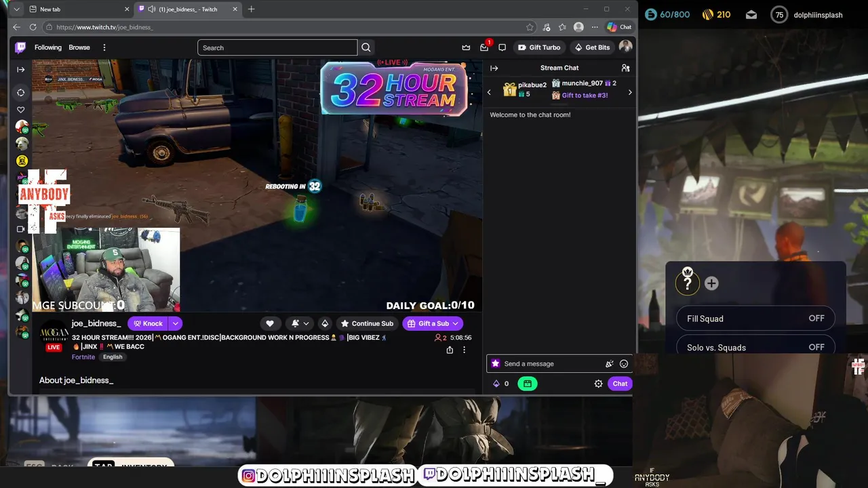The height and width of the screenshot is (488, 868).
Task: Show previous gift leaderboard entry arrow
Action: pyautogui.click(x=489, y=92)
